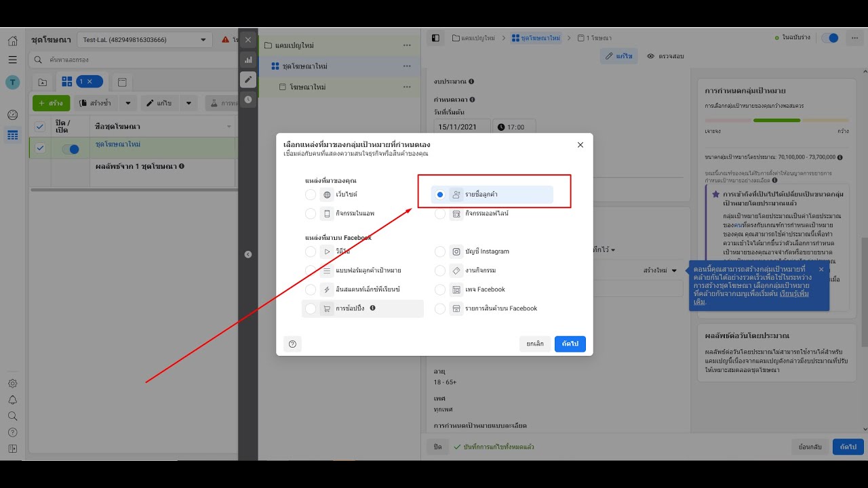Open the hamburger menu in left sidebar
Image resolution: width=868 pixels, height=488 pixels.
pyautogui.click(x=12, y=60)
